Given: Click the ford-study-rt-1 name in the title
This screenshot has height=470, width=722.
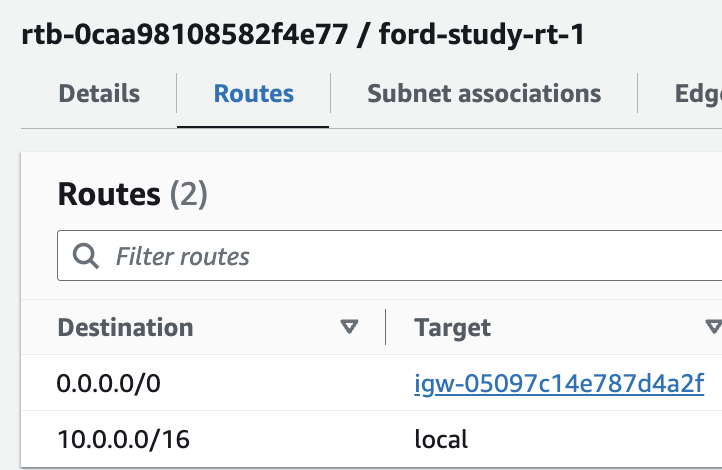Looking at the screenshot, I should point(482,35).
